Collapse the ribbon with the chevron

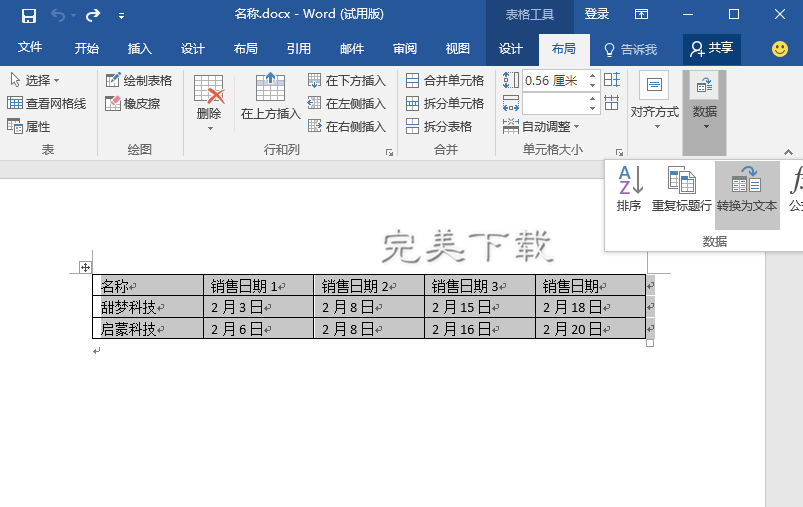788,152
